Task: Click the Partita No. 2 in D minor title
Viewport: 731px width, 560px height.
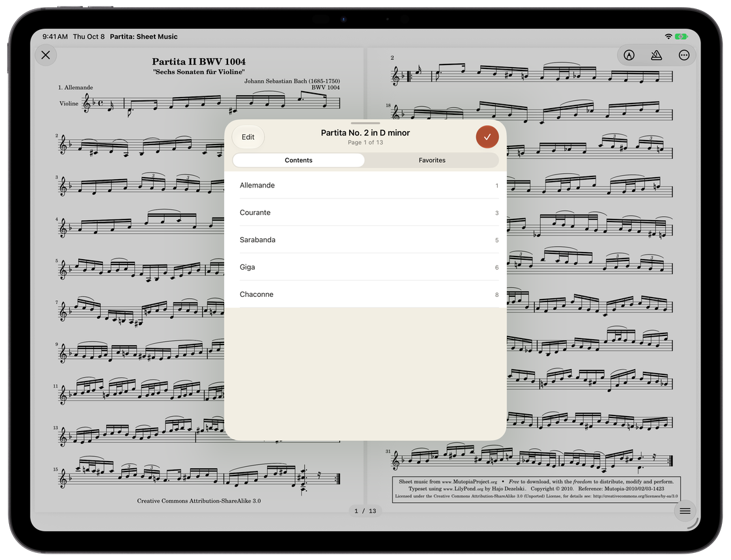Action: 365,133
